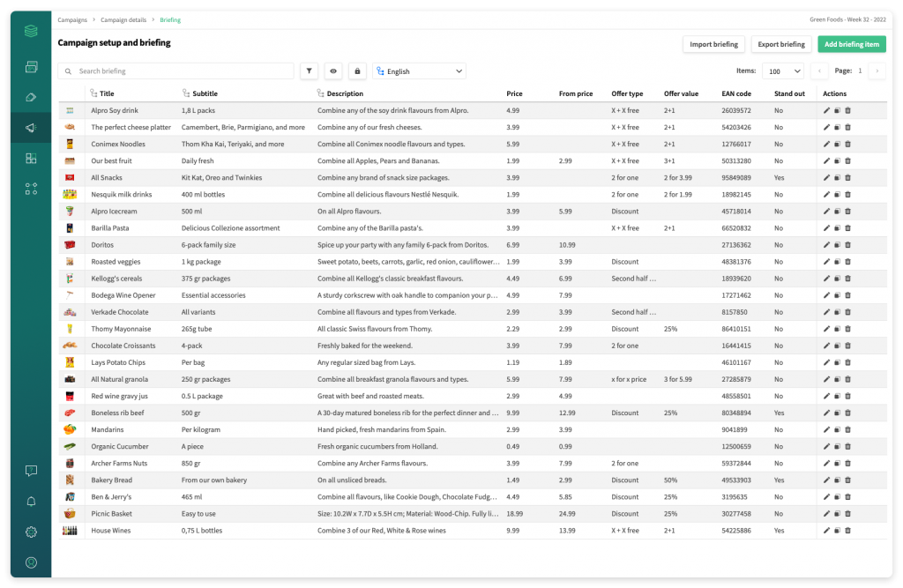Delete the Bakery Bread row

(x=847, y=480)
